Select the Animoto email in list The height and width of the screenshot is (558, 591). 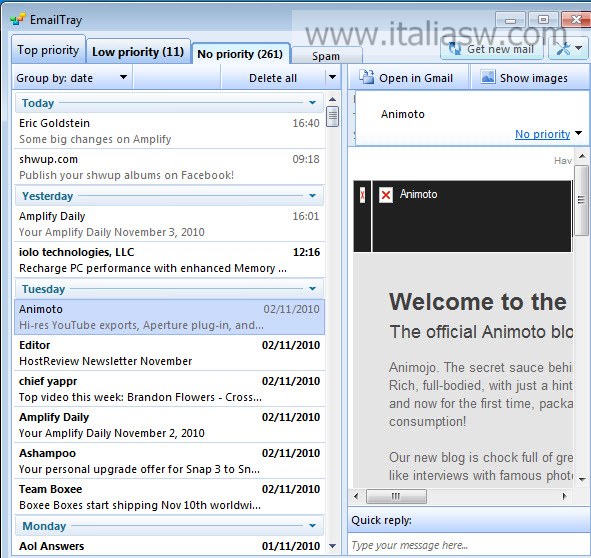(x=170, y=317)
